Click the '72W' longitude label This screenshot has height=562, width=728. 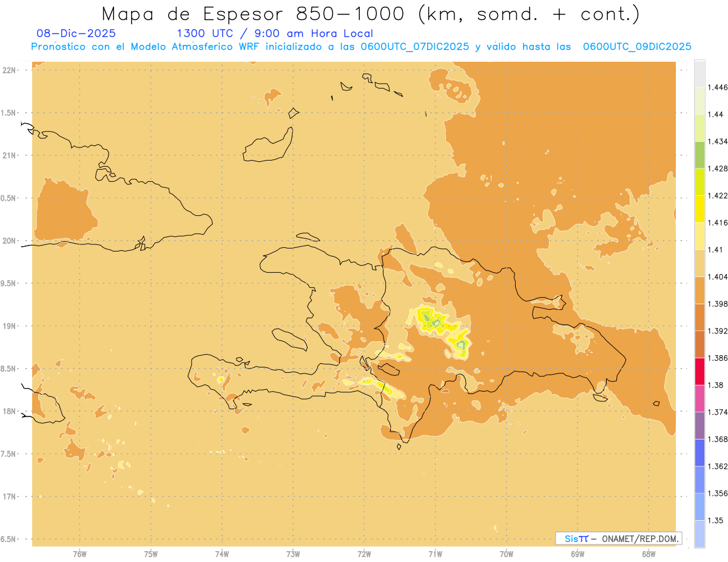(x=364, y=554)
